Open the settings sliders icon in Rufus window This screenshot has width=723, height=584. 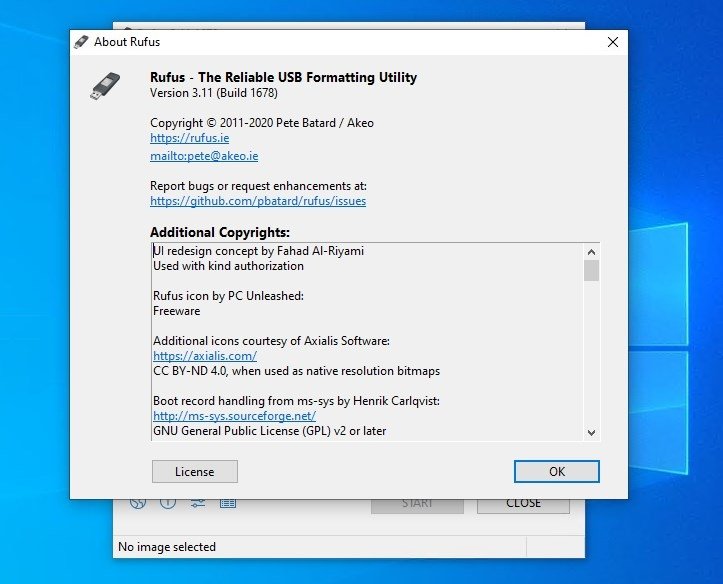(198, 503)
